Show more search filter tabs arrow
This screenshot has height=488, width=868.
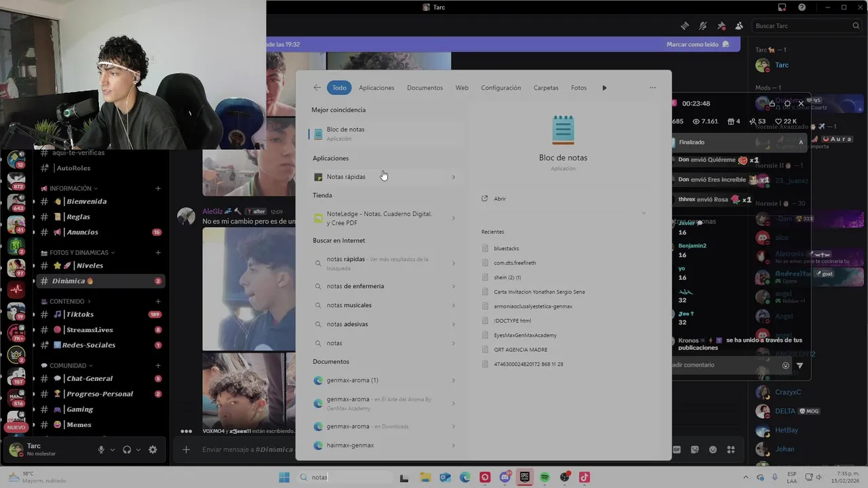click(604, 87)
